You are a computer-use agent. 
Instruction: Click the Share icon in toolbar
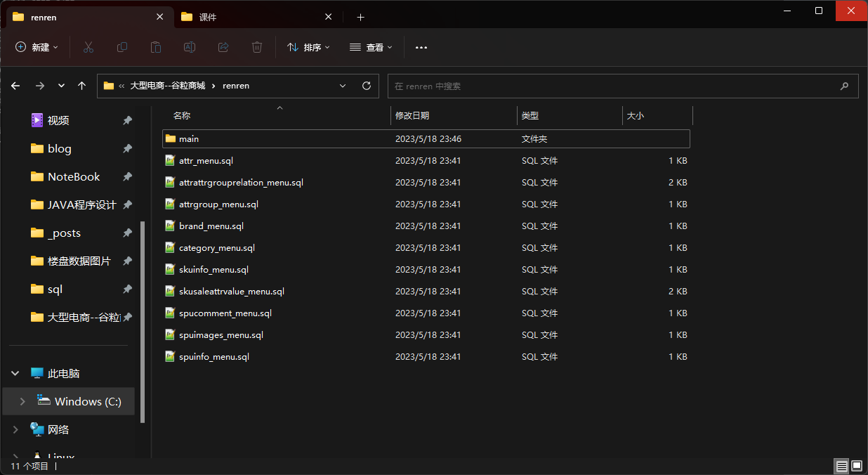pos(223,47)
